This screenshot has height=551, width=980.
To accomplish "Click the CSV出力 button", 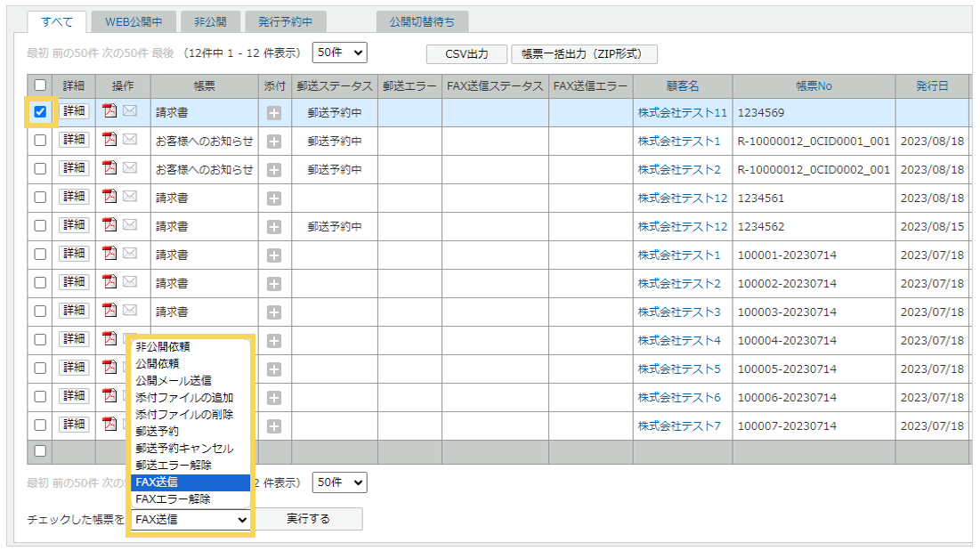I will coord(466,54).
